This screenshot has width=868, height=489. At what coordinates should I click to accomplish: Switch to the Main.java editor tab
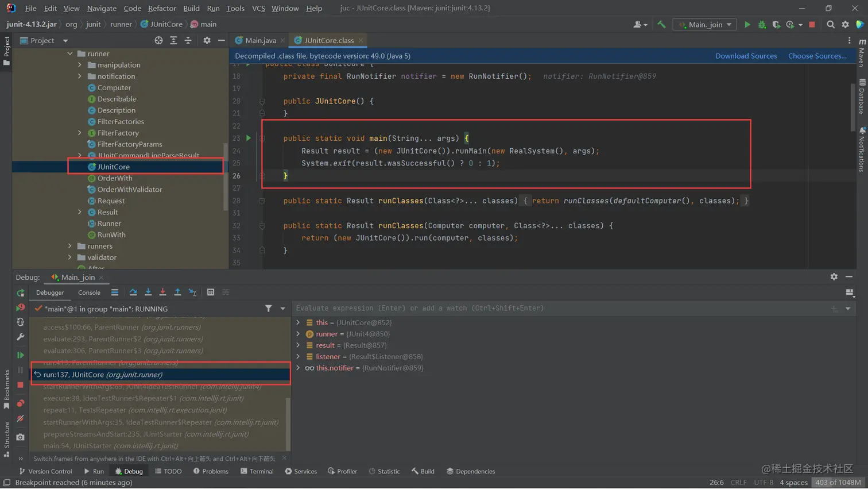pyautogui.click(x=260, y=40)
